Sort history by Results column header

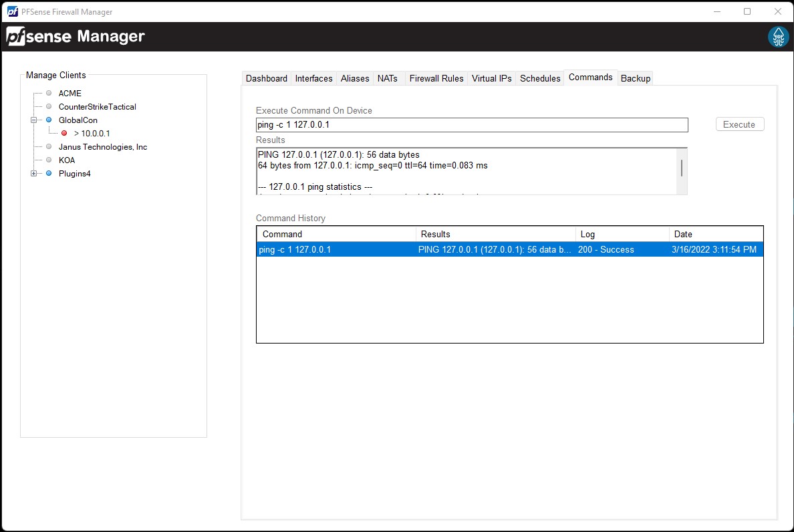pyautogui.click(x=496, y=234)
